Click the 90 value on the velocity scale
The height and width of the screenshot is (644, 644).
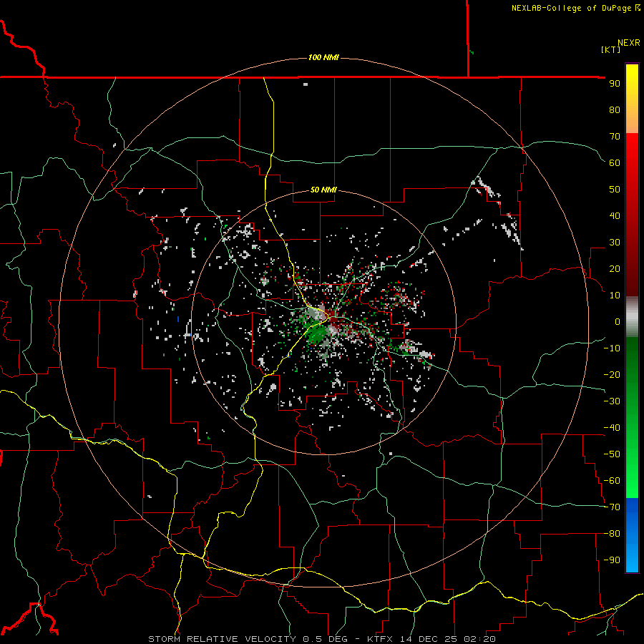tap(615, 84)
